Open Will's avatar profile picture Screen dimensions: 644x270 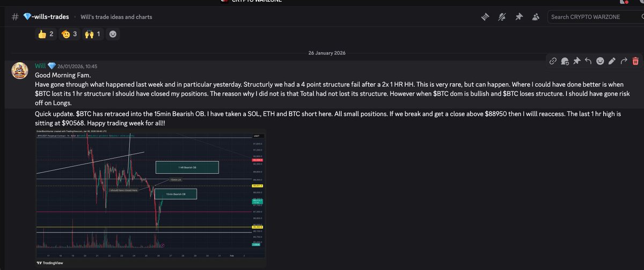pyautogui.click(x=21, y=70)
